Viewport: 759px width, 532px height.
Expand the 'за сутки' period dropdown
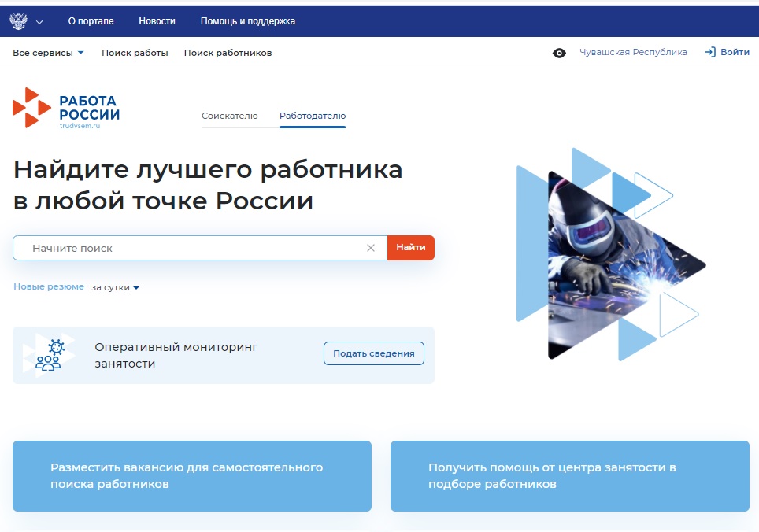point(115,288)
